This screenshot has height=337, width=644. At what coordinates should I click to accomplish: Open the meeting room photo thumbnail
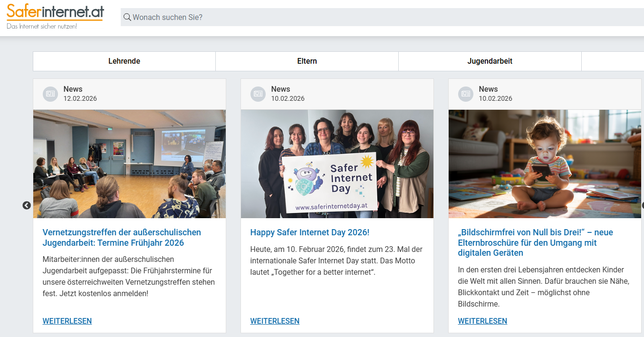[129, 164]
